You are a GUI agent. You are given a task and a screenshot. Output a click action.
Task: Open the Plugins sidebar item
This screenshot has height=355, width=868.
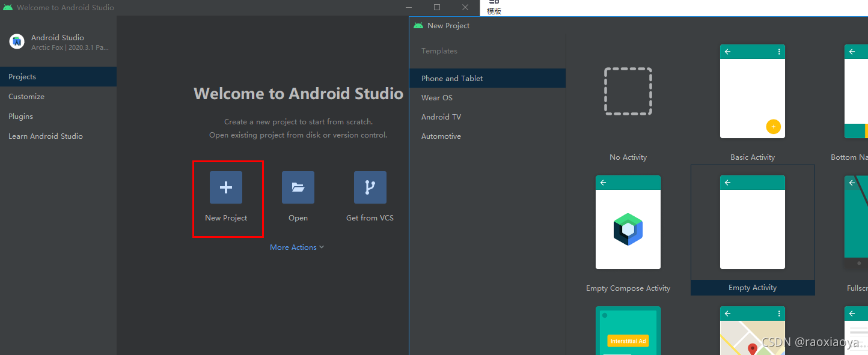click(x=58, y=116)
